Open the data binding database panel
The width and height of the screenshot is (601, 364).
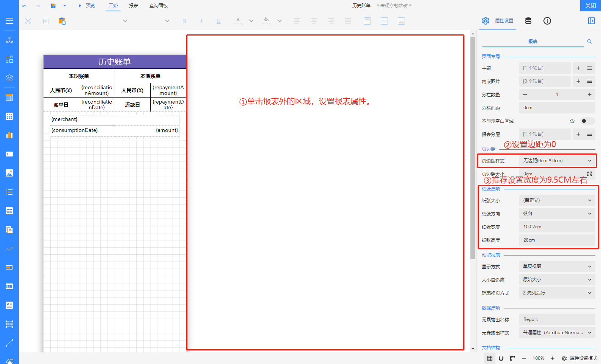coord(528,21)
